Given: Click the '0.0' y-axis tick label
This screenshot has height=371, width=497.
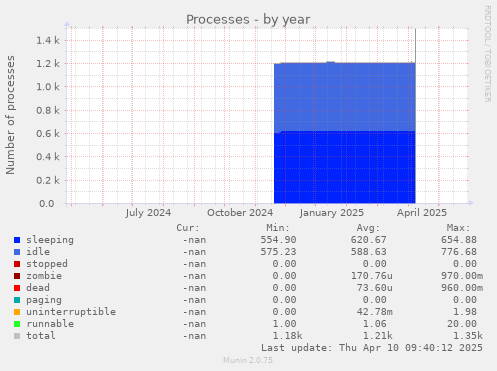Looking at the screenshot, I should click(47, 203).
